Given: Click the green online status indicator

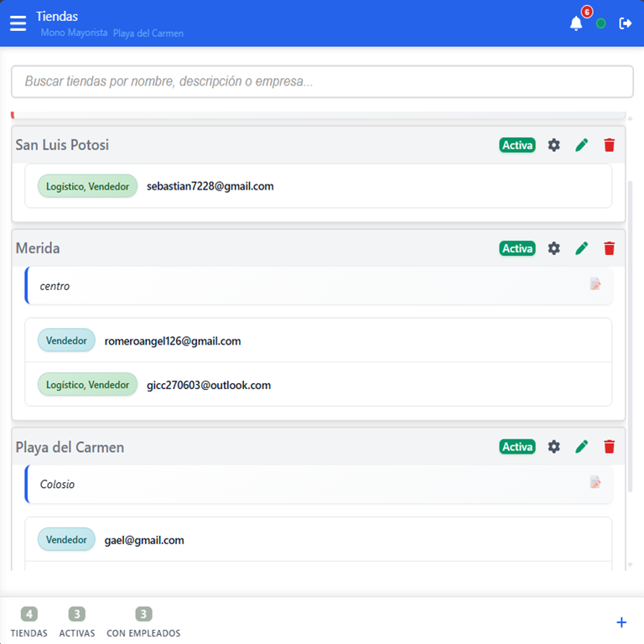Looking at the screenshot, I should (x=600, y=24).
